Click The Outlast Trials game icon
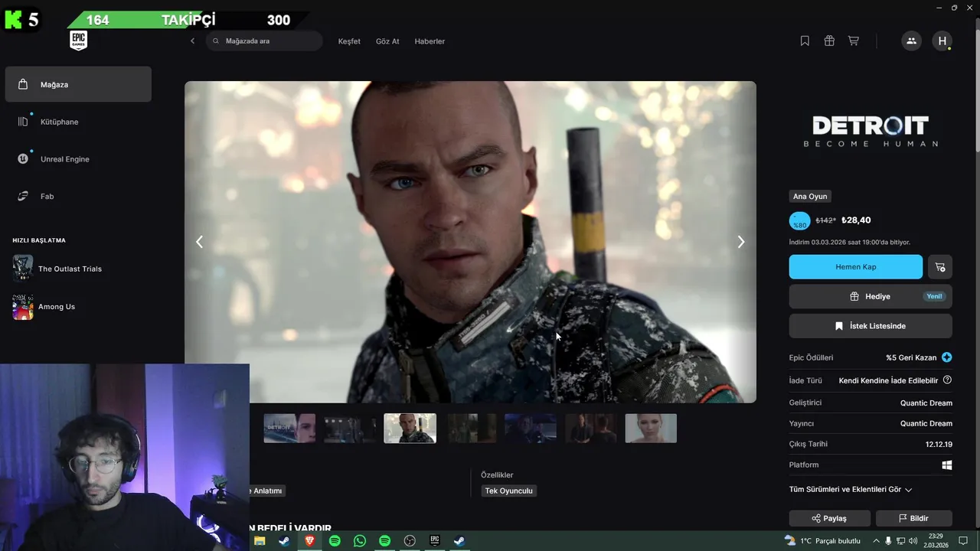This screenshot has height=551, width=980. click(23, 269)
